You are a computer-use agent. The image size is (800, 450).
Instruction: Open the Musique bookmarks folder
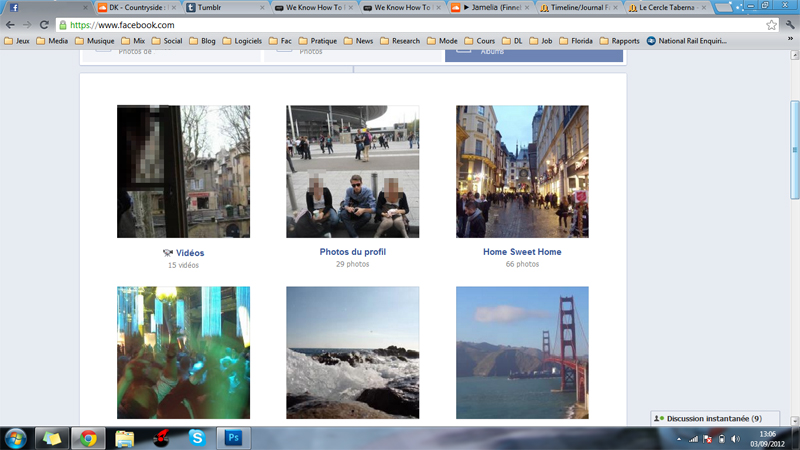point(94,41)
